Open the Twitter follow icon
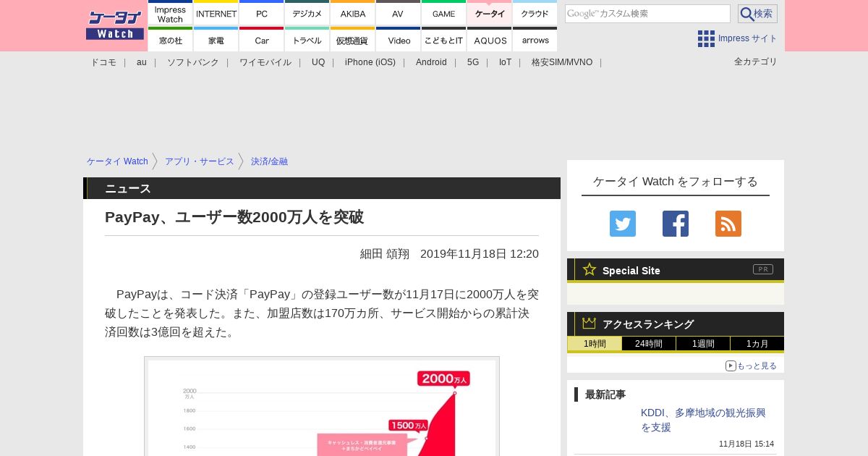This screenshot has height=456, width=868. 623,224
